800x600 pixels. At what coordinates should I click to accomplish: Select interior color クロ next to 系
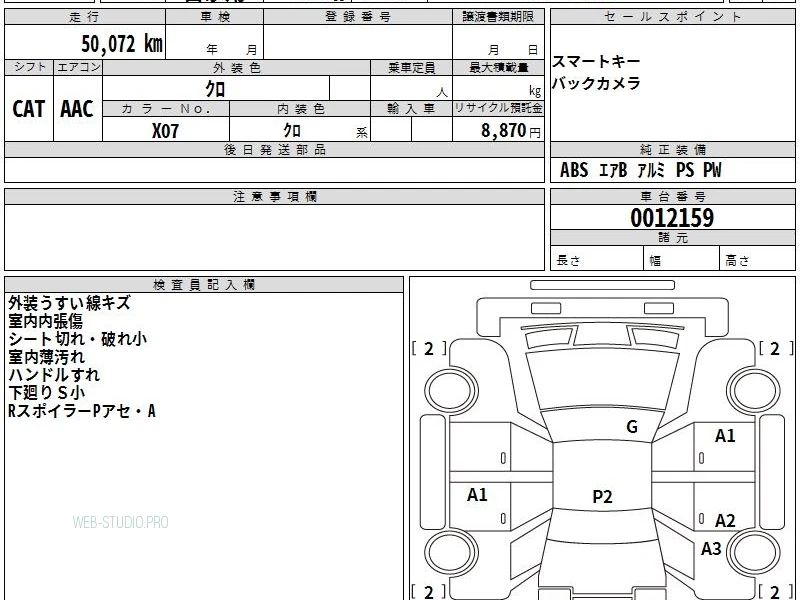(292, 131)
